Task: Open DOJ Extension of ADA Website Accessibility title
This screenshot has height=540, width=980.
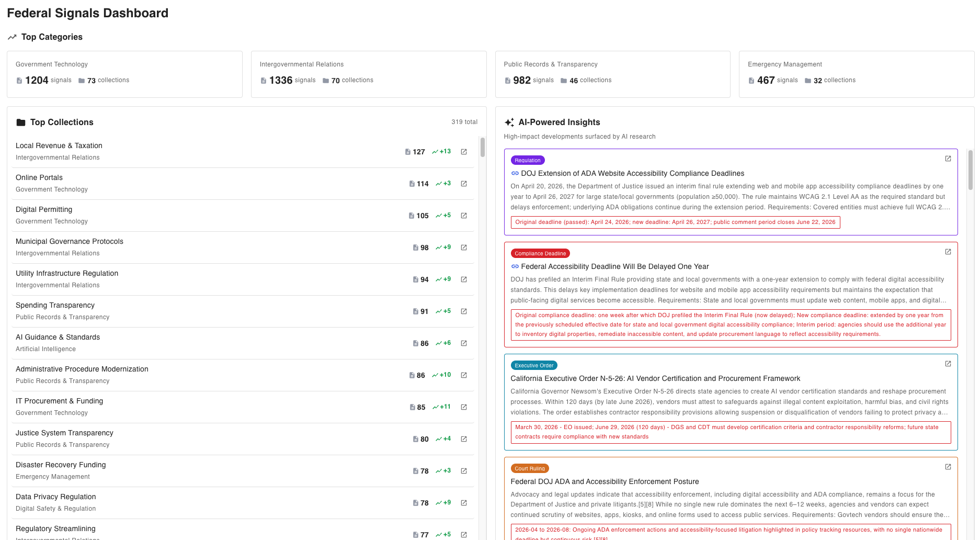Action: (x=632, y=173)
